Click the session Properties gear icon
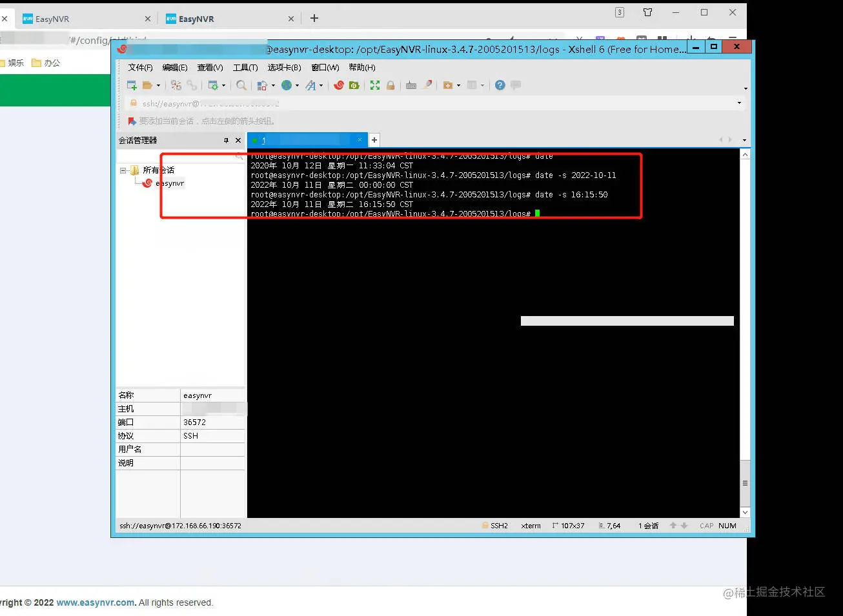 (x=213, y=85)
